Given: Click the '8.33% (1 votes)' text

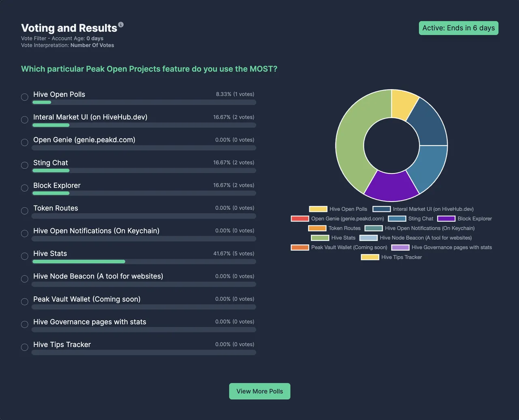Looking at the screenshot, I should pos(235,94).
